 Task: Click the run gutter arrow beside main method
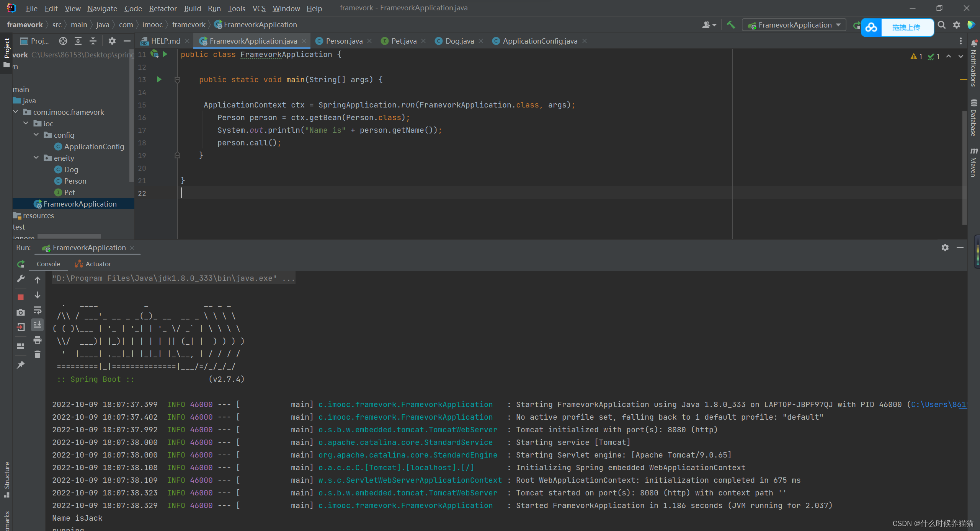[x=159, y=80]
